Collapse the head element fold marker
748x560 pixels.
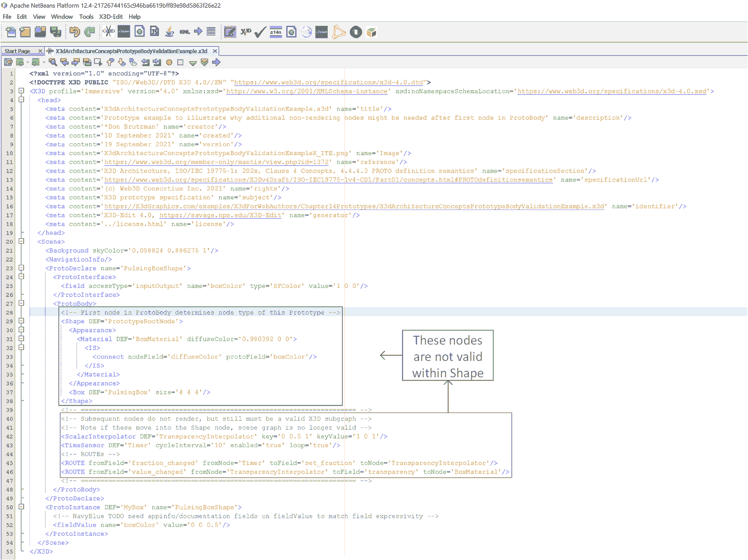pos(21,100)
